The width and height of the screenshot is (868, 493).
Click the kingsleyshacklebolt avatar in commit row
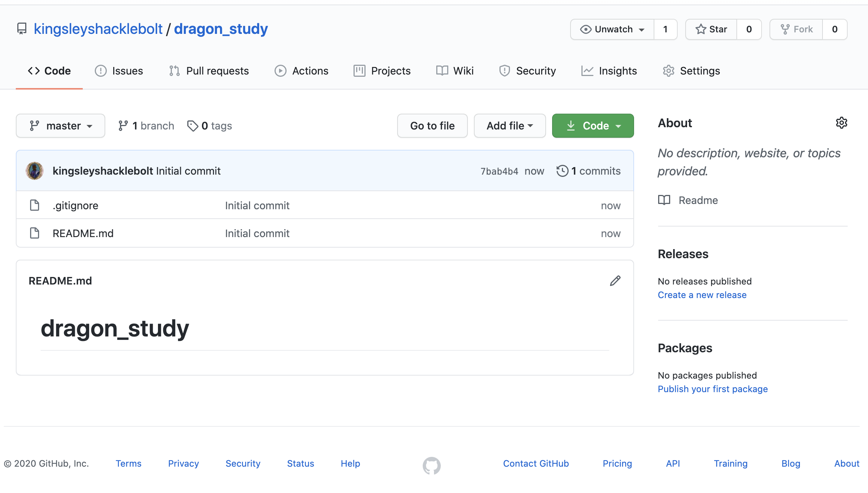(x=35, y=171)
